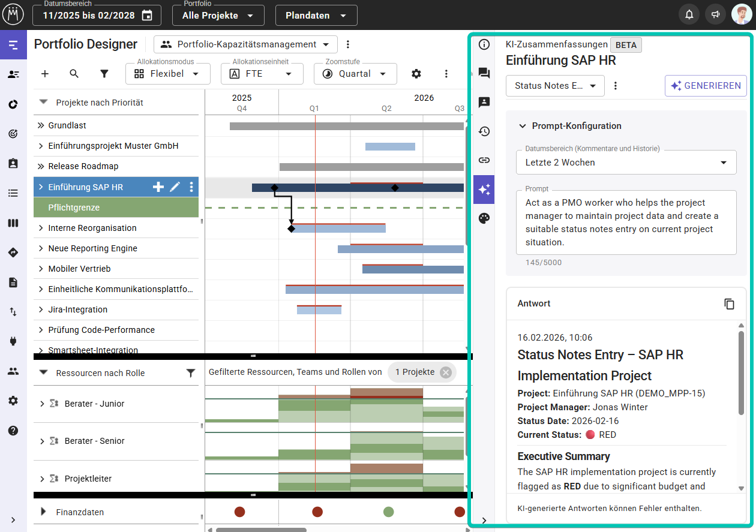Screen dimensions: 756x532
Task: Edit Einführung SAP HR with pencil icon
Action: (x=175, y=187)
